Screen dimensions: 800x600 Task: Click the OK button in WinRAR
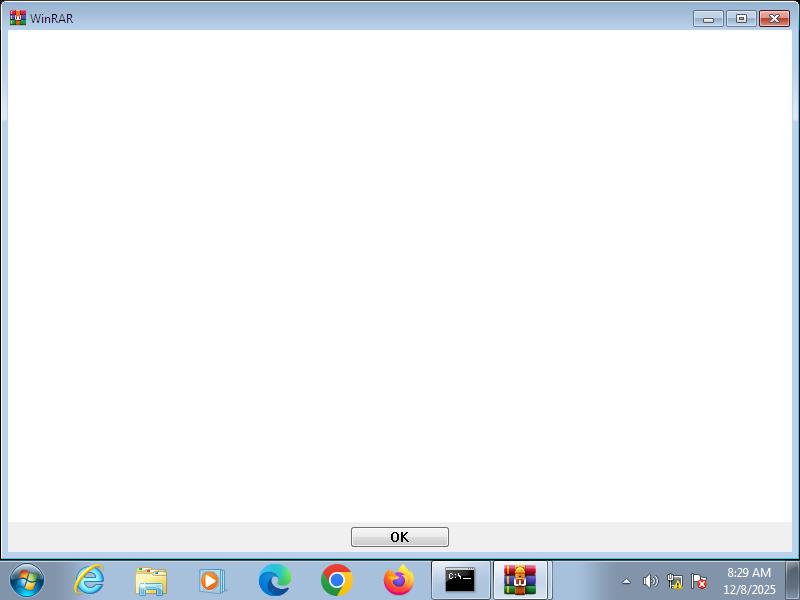399,537
